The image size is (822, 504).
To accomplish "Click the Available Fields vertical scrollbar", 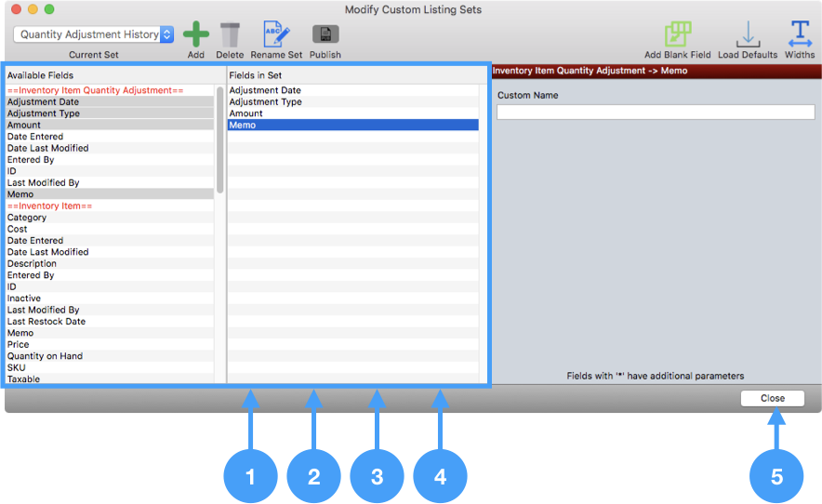I will pos(220,139).
